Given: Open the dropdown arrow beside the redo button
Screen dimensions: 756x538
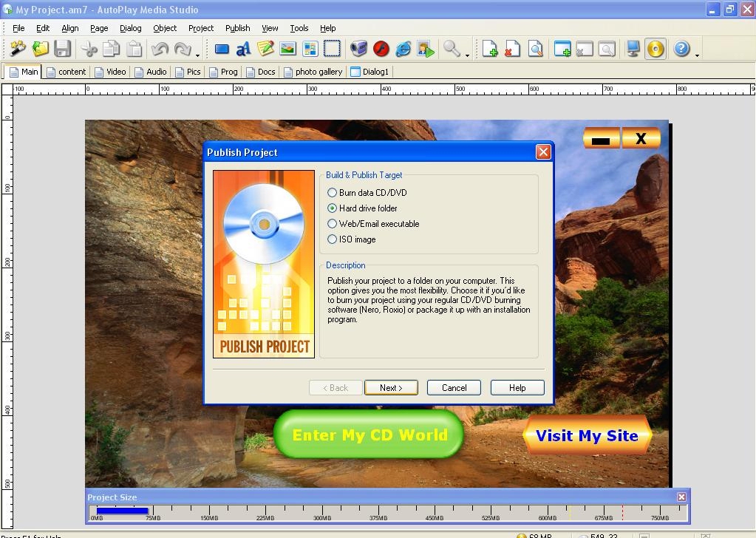Looking at the screenshot, I should 197,55.
